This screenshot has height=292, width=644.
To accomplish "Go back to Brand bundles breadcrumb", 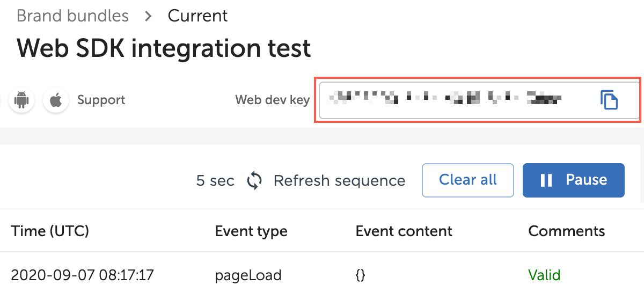I will tap(72, 16).
